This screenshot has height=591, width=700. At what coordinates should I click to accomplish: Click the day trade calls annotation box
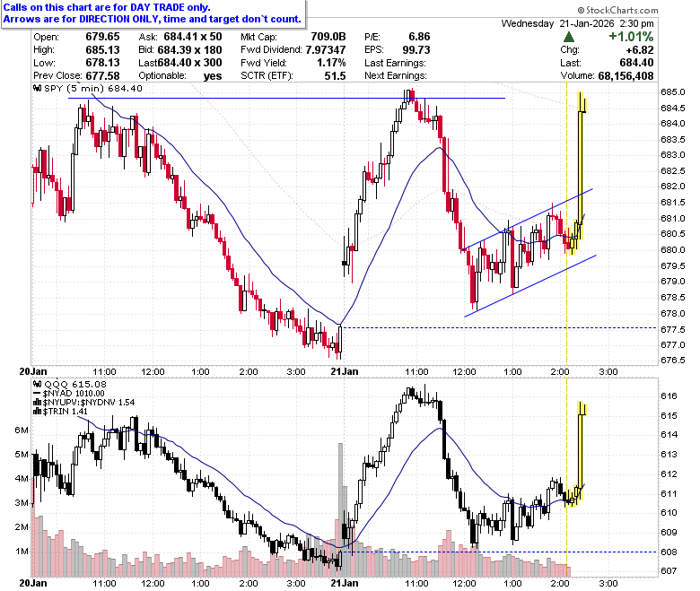153,13
